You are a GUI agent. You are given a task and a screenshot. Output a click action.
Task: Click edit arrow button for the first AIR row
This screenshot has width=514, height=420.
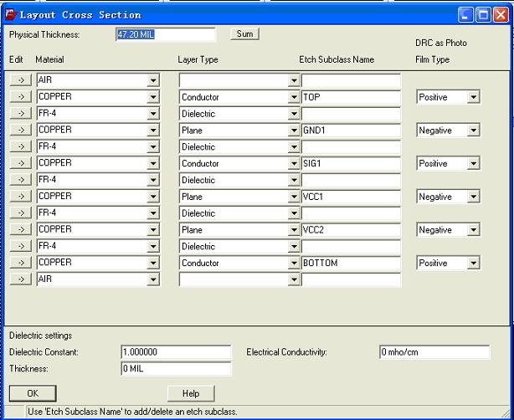pos(21,80)
